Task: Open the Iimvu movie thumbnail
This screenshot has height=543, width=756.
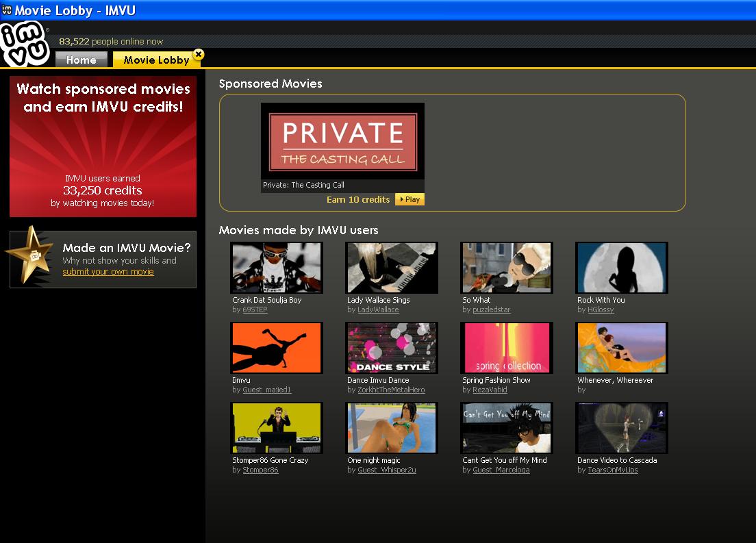Action: pyautogui.click(x=276, y=348)
